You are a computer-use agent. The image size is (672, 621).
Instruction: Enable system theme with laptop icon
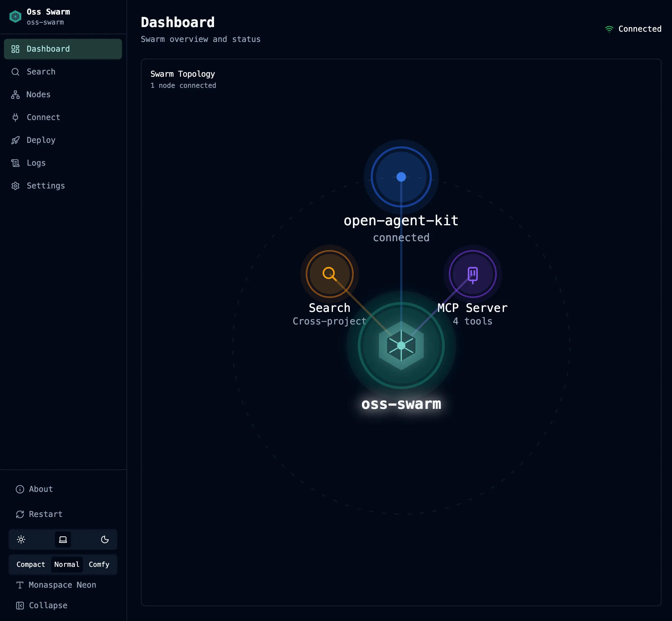pos(63,540)
